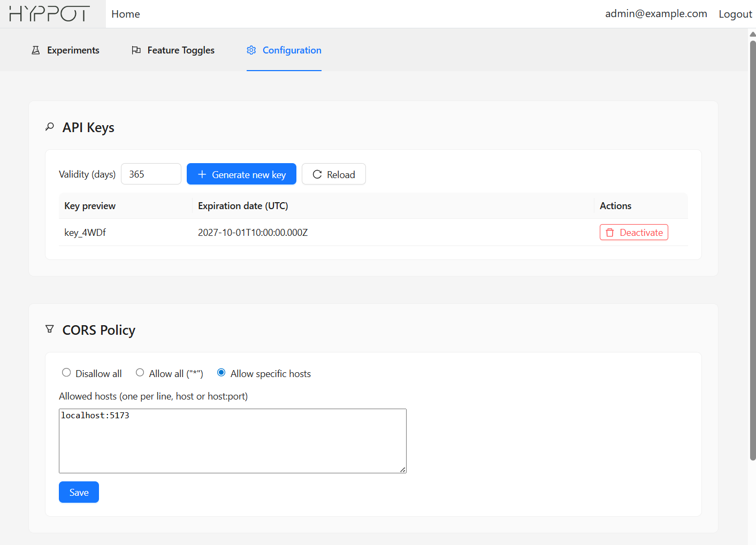This screenshot has width=756, height=545.
Task: Open the Feature Toggles tab
Action: 180,50
